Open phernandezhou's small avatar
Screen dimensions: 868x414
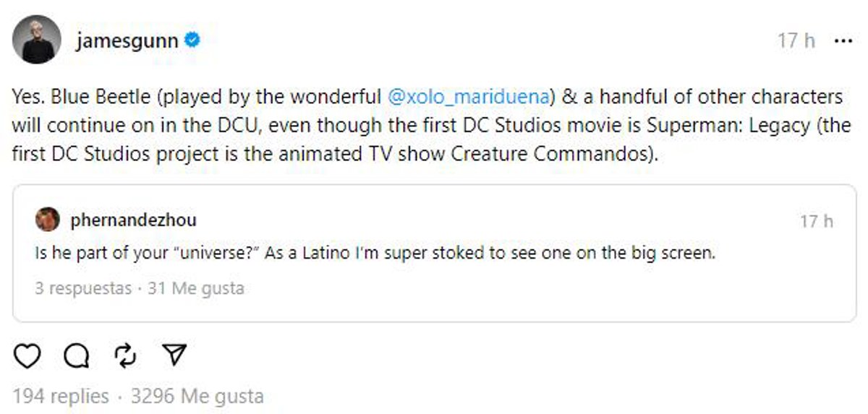pyautogui.click(x=48, y=219)
